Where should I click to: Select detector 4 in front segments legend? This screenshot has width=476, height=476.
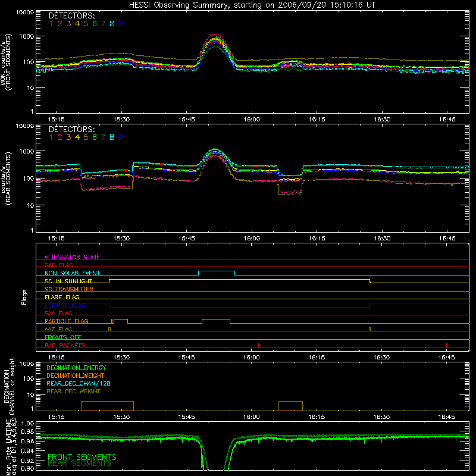point(77,24)
